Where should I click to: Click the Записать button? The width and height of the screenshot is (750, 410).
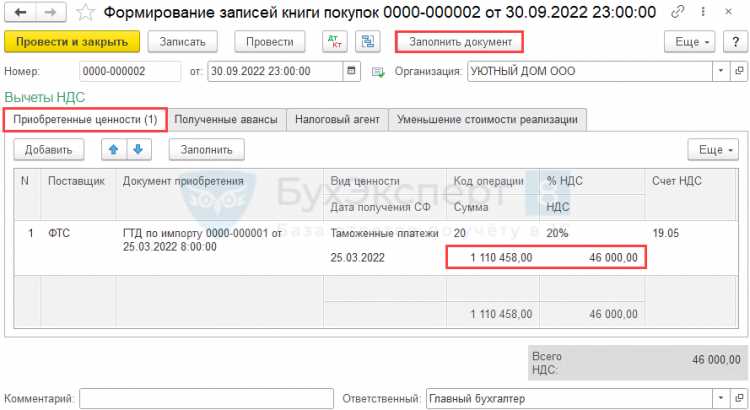(183, 42)
